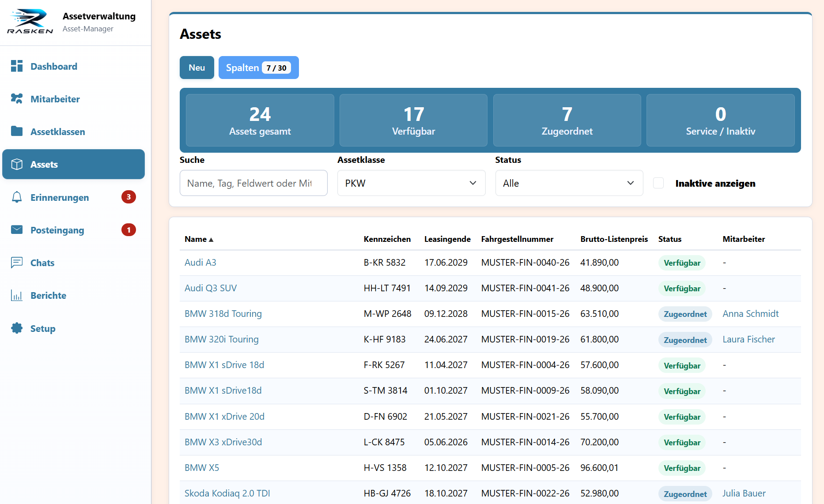The width and height of the screenshot is (824, 504).
Task: Sort by Leasingende column header
Action: pos(447,239)
